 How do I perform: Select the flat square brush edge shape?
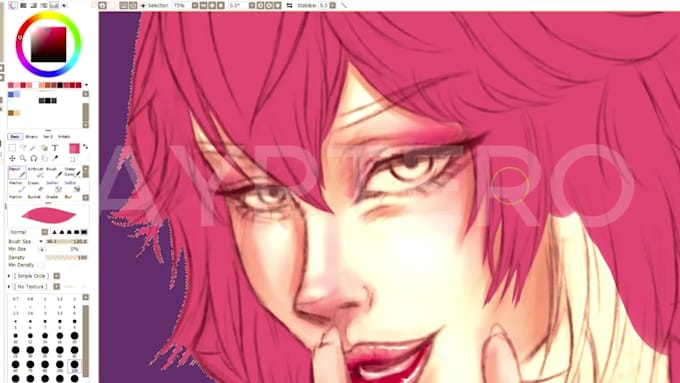click(84, 232)
